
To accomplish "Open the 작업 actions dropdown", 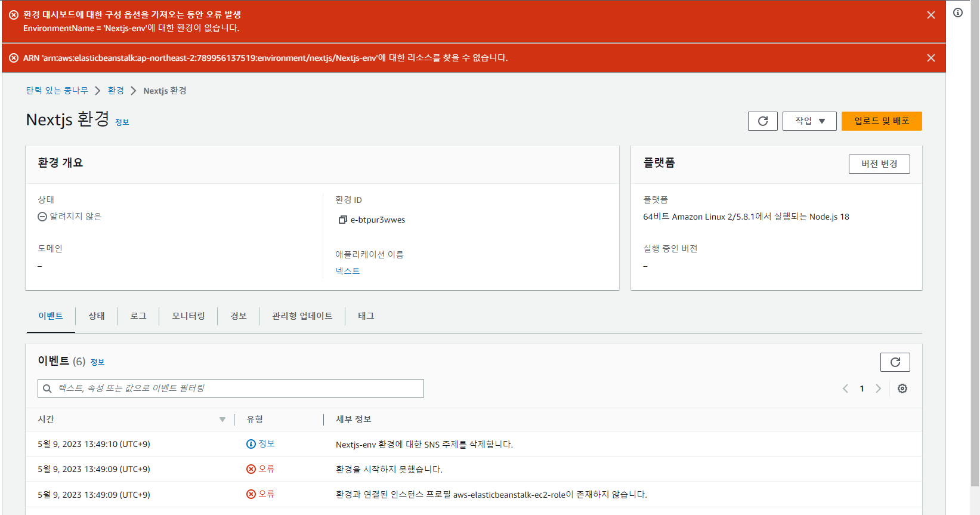I will 809,121.
